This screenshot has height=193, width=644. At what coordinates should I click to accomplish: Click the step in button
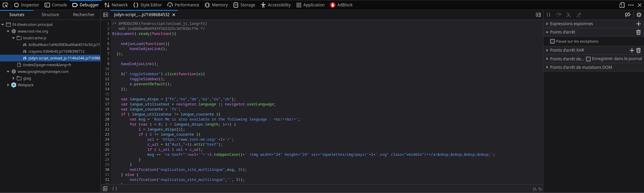point(569,15)
